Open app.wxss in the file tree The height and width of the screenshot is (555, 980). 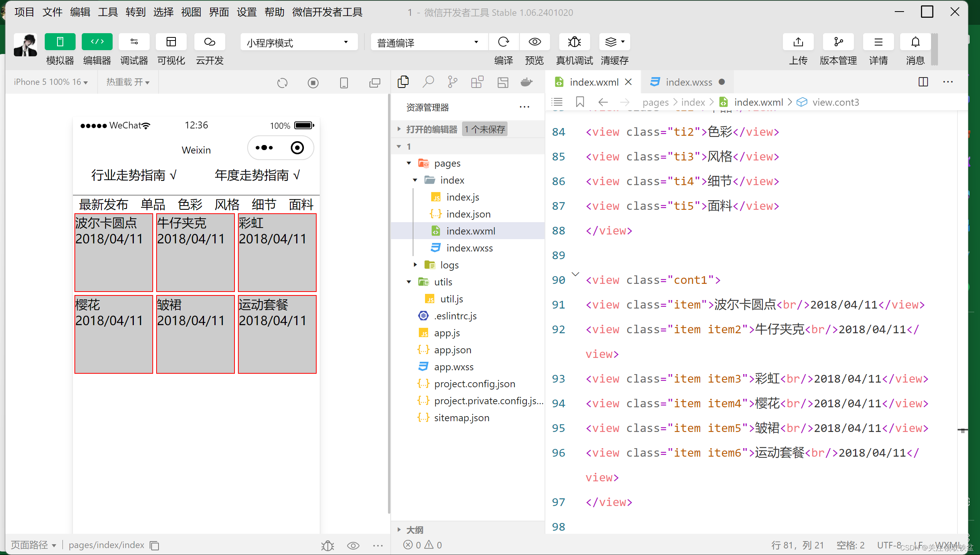pyautogui.click(x=454, y=367)
